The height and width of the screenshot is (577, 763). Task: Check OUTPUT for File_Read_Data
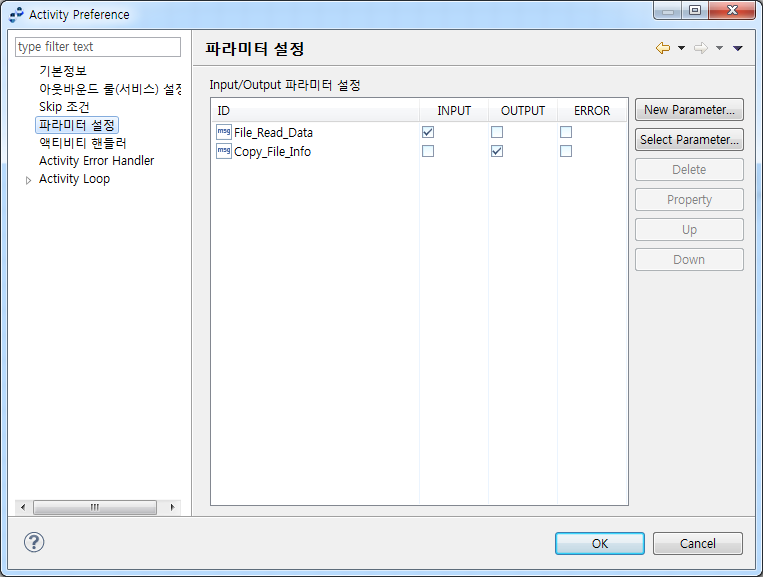497,132
